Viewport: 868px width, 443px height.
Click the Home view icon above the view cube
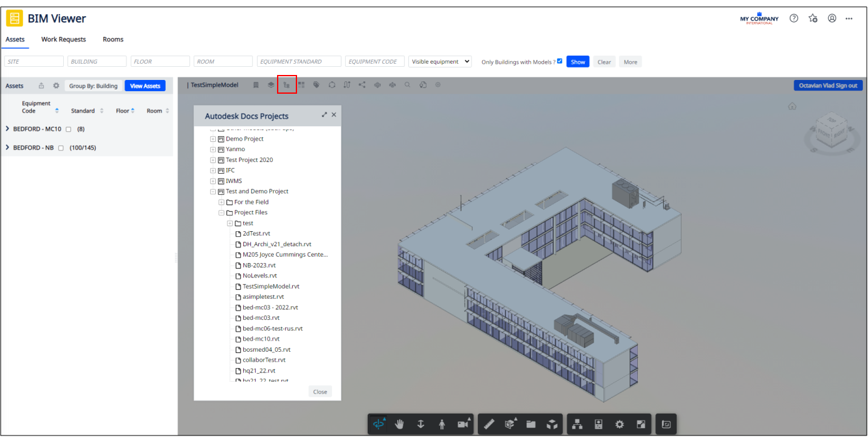pos(792,106)
